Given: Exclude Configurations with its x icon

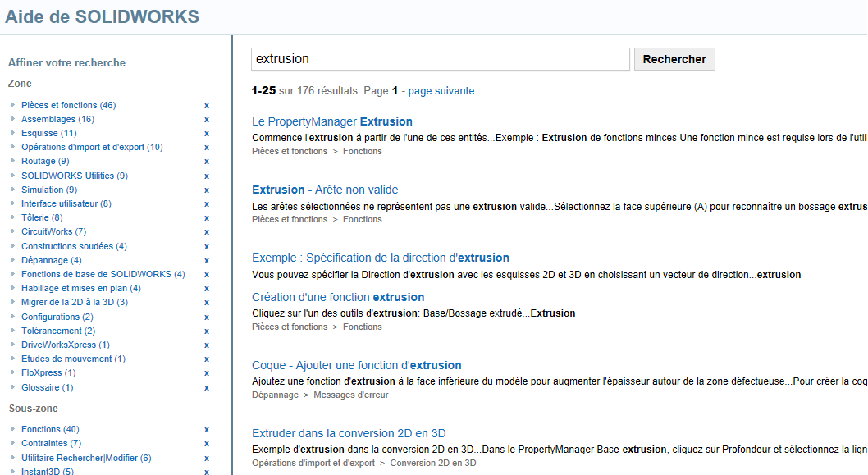Looking at the screenshot, I should 207,317.
